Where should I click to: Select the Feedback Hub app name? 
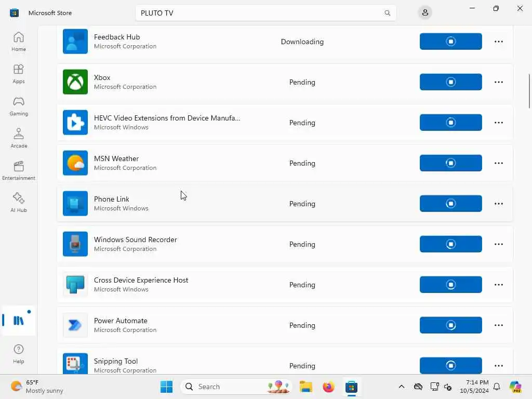click(x=117, y=37)
